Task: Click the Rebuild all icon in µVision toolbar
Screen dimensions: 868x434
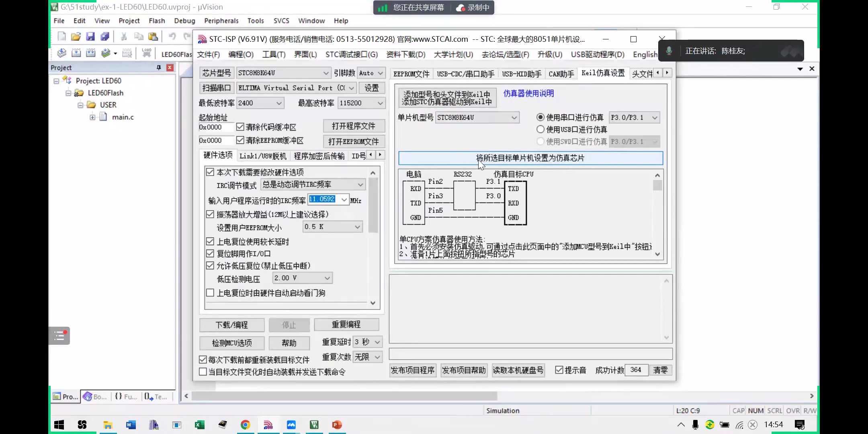Action: click(x=91, y=53)
